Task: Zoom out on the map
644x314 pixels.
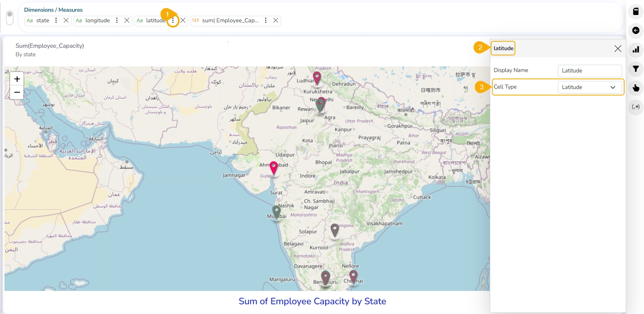Action: [x=17, y=92]
